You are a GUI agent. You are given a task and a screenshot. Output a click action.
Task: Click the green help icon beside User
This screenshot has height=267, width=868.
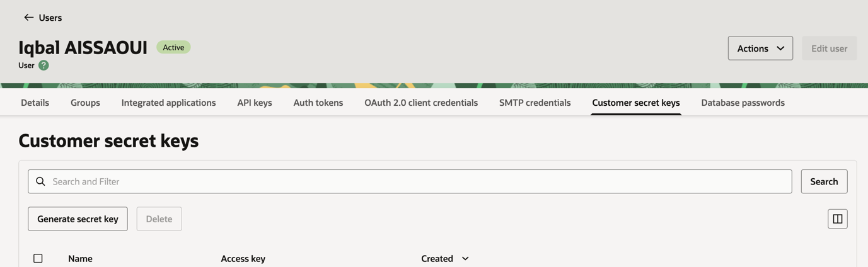tap(43, 65)
